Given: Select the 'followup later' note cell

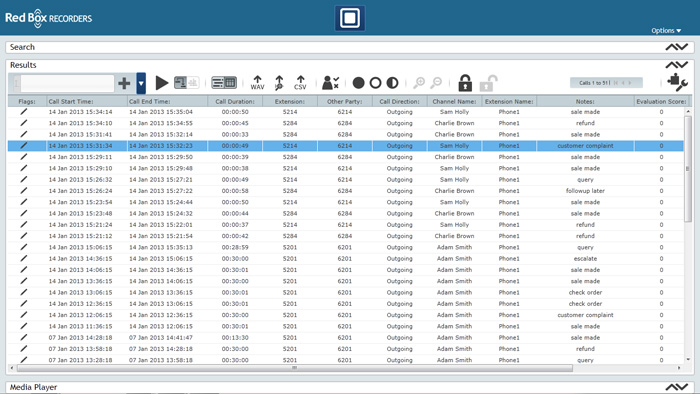Looking at the screenshot, I should tap(585, 191).
